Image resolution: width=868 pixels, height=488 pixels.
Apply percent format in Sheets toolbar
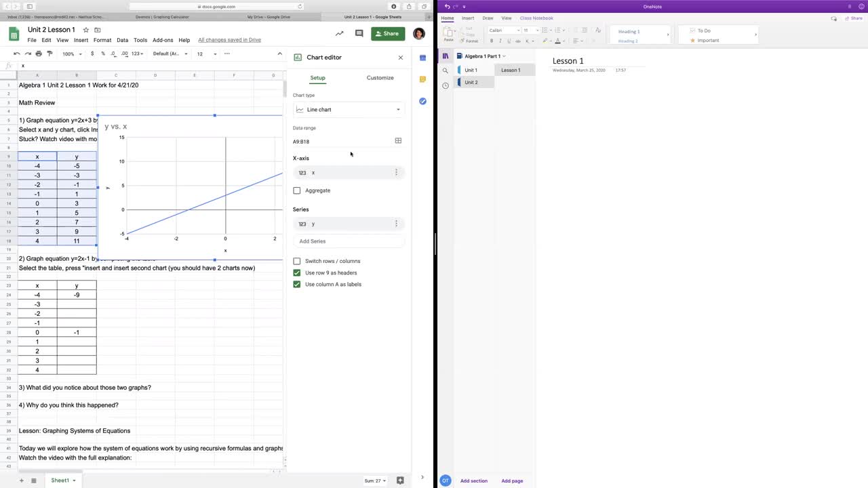coord(103,54)
